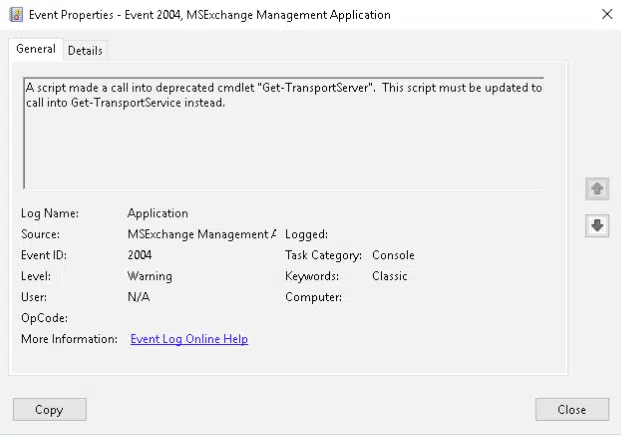Click the Get-TransportService text in description
Image resolution: width=621 pixels, height=435 pixels.
[126, 103]
